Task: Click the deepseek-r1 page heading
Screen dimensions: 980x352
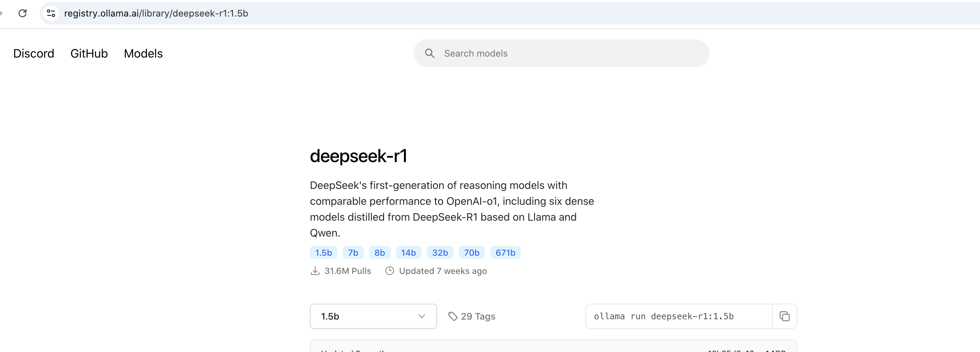Action: pos(359,156)
